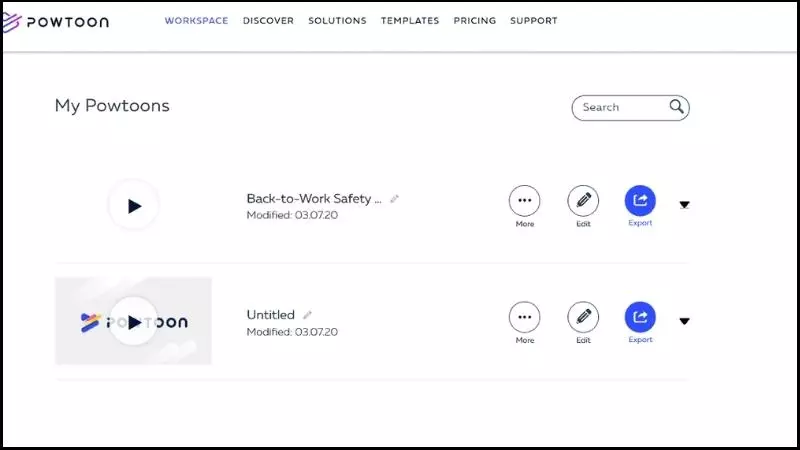
Task: Navigate to Templates
Action: [410, 21]
